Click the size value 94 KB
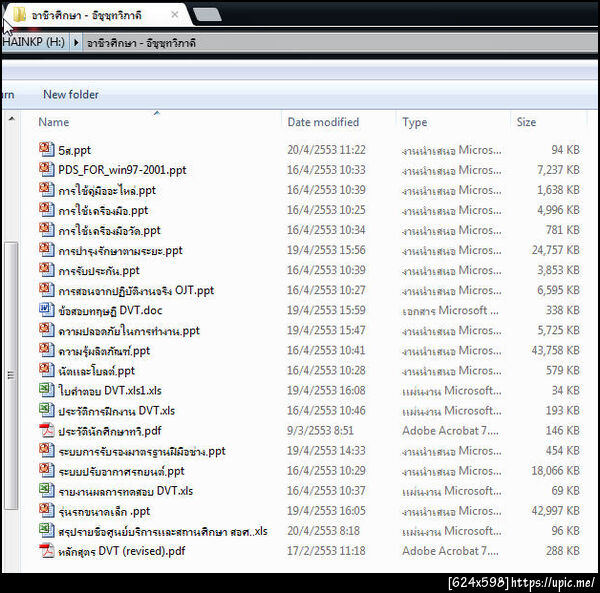Image resolution: width=600 pixels, height=593 pixels. pos(566,150)
